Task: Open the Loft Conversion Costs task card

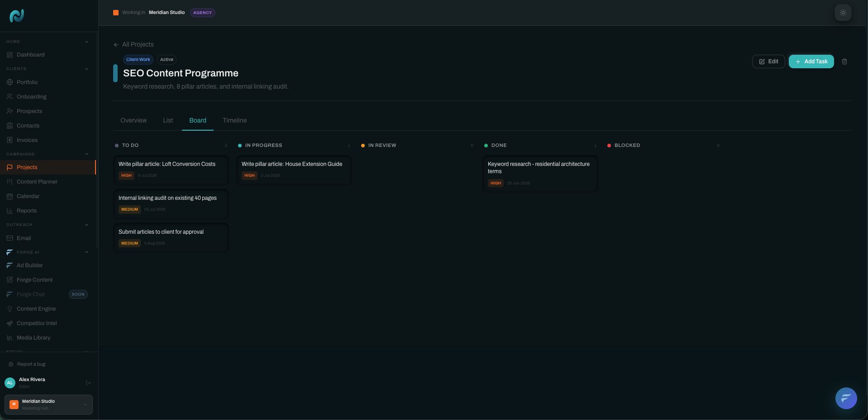Action: click(x=171, y=170)
